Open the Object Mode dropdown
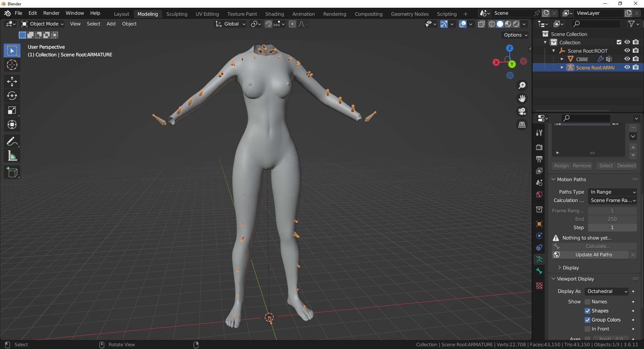The width and height of the screenshot is (644, 349). 43,24
